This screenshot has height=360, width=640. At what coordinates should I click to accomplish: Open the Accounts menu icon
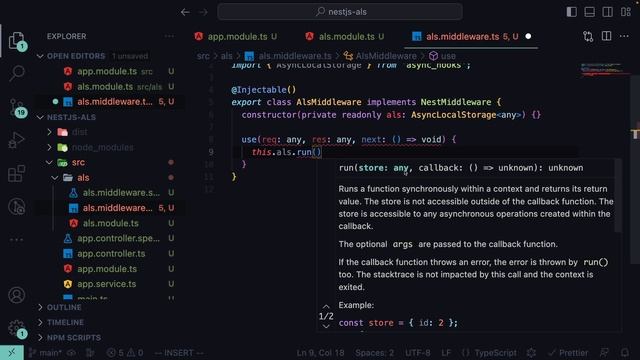coord(16,295)
